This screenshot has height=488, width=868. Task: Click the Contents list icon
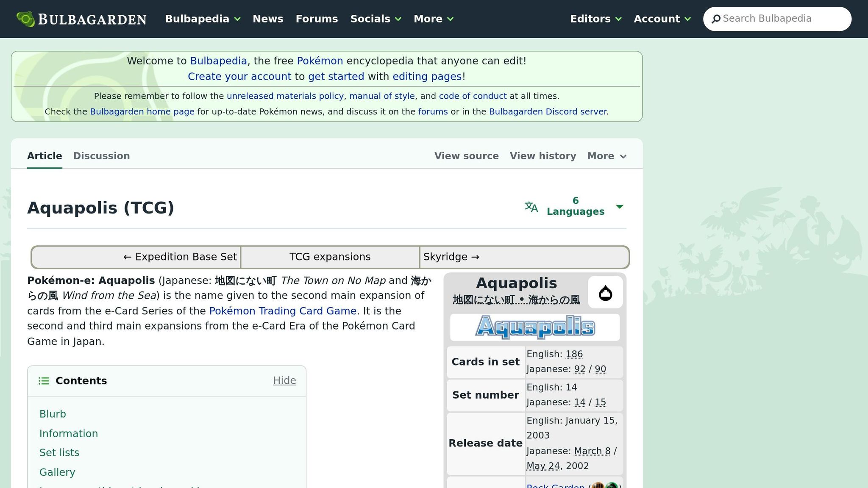(44, 381)
